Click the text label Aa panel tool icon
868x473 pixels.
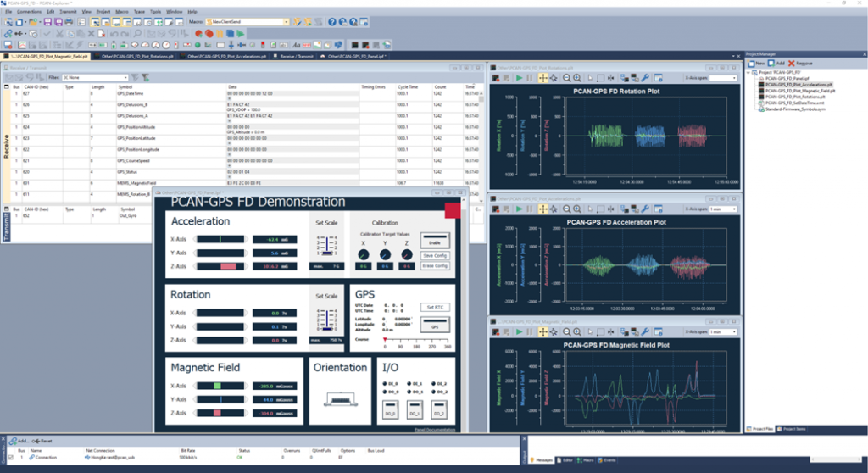point(296,45)
